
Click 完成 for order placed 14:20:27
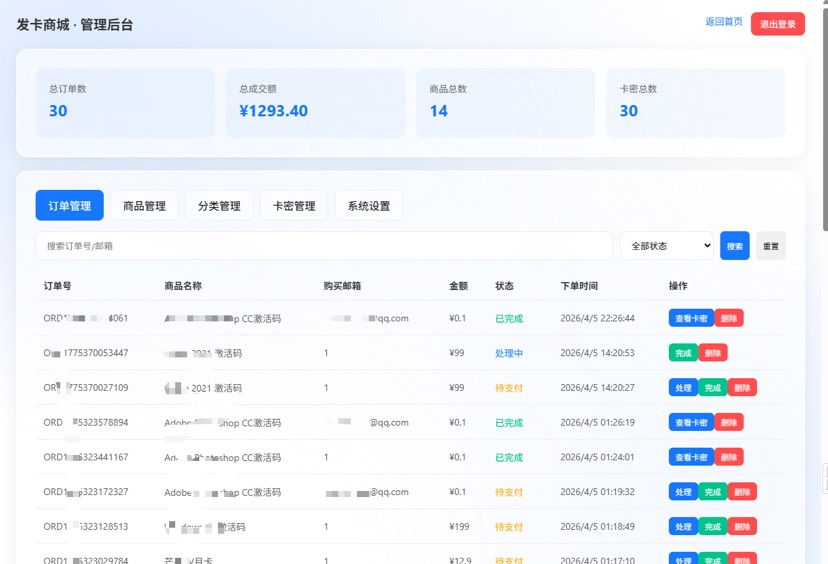click(712, 388)
